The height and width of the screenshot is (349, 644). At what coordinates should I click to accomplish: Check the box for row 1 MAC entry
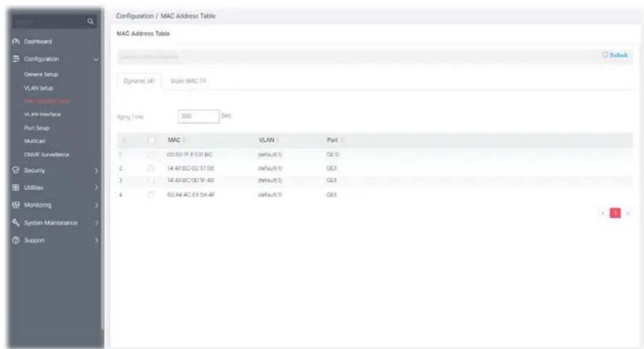(x=151, y=155)
